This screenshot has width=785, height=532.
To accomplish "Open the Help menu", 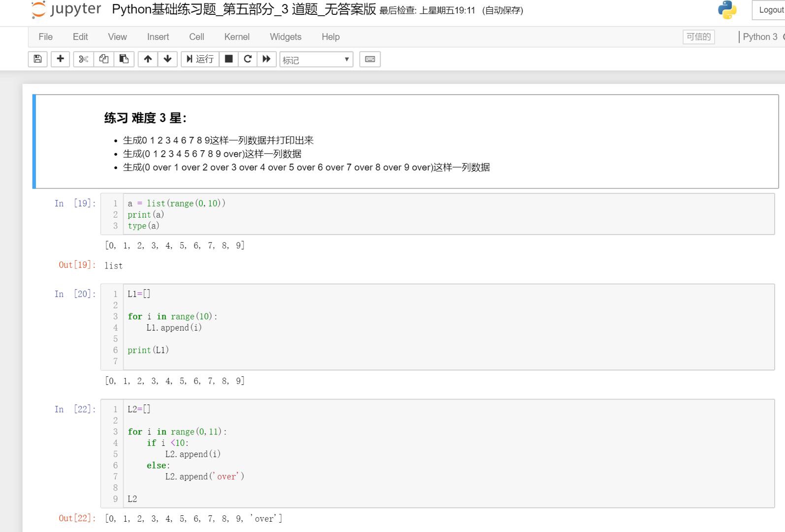I will click(330, 37).
